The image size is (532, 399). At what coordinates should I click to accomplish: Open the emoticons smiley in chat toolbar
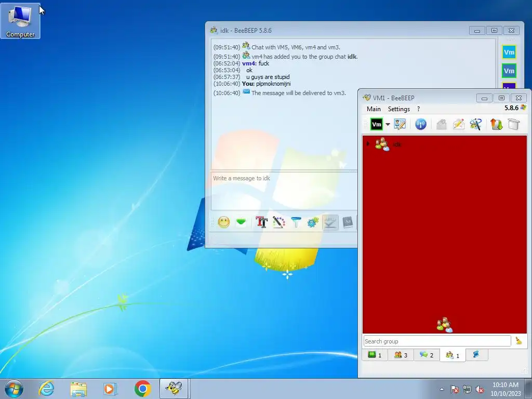click(223, 222)
